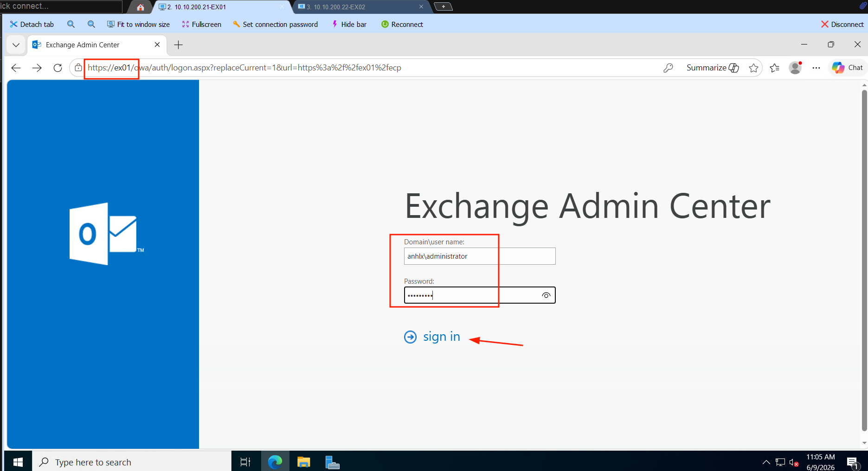Open the notification center icon
This screenshot has height=471, width=868.
[x=852, y=462]
